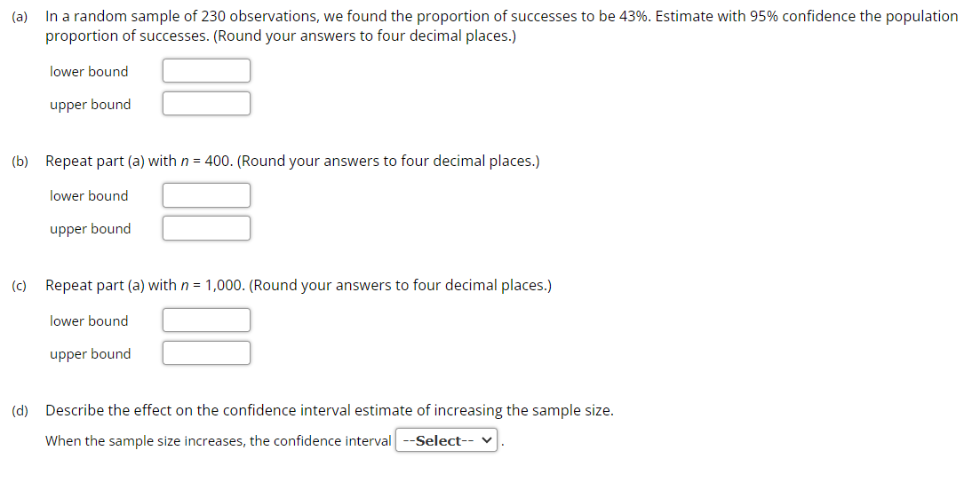Click the (a) part marker
The height and width of the screenshot is (490, 980).
tap(20, 17)
